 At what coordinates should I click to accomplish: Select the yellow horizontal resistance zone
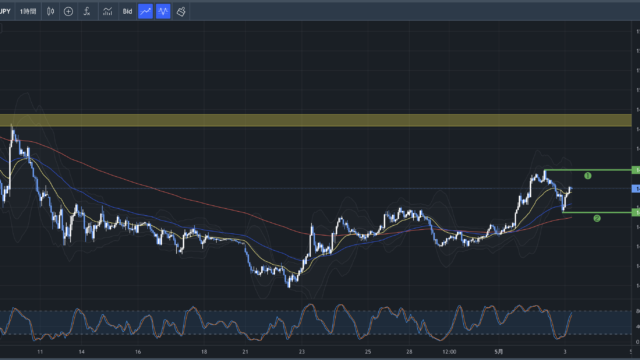(316, 120)
